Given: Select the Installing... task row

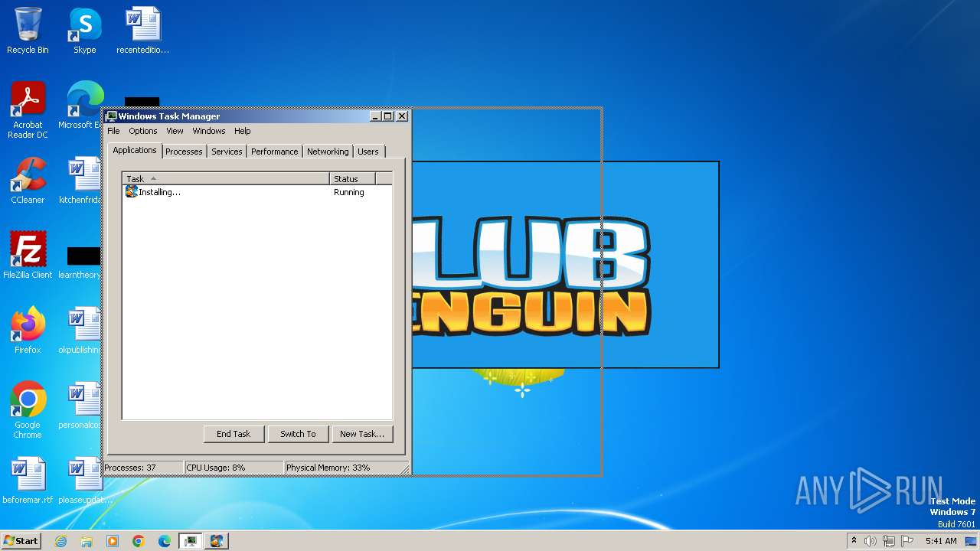Looking at the screenshot, I should click(257, 192).
